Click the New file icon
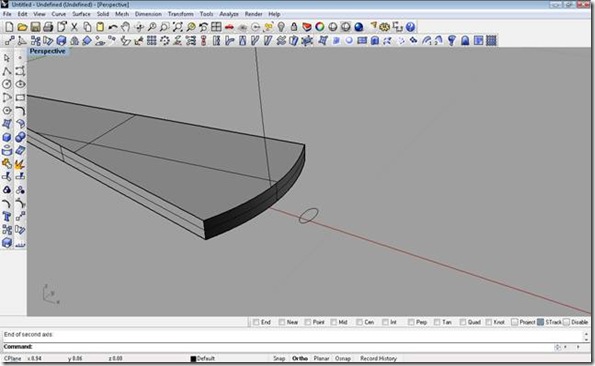 pyautogui.click(x=9, y=27)
